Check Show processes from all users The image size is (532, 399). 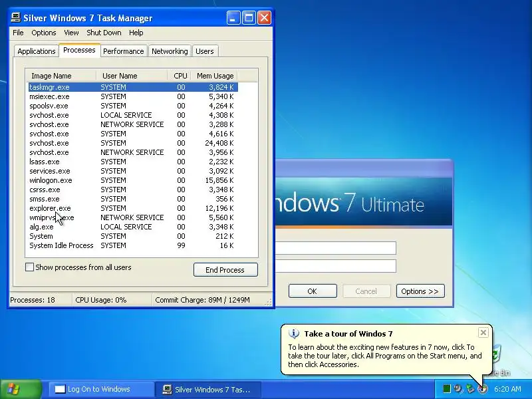coord(29,267)
